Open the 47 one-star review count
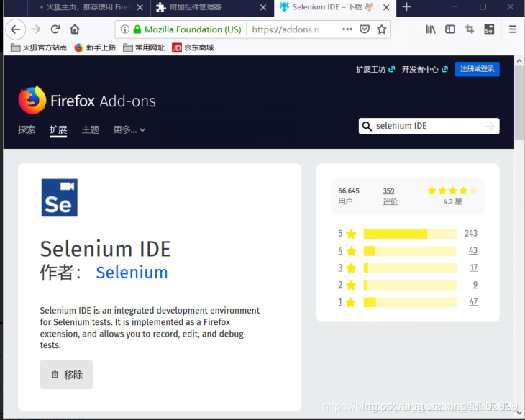The width and height of the screenshot is (525, 420). [x=473, y=302]
